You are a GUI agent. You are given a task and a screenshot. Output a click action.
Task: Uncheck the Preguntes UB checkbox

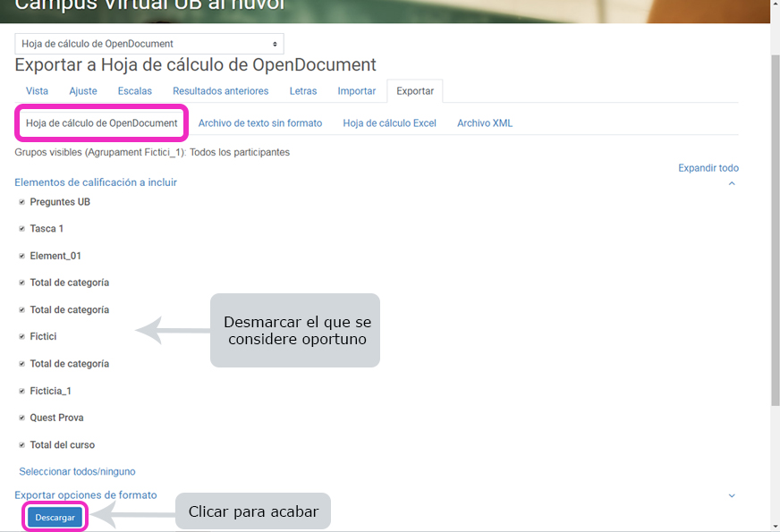pos(22,202)
